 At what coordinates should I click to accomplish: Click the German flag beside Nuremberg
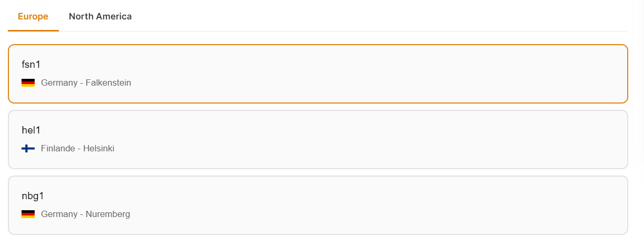tap(28, 214)
